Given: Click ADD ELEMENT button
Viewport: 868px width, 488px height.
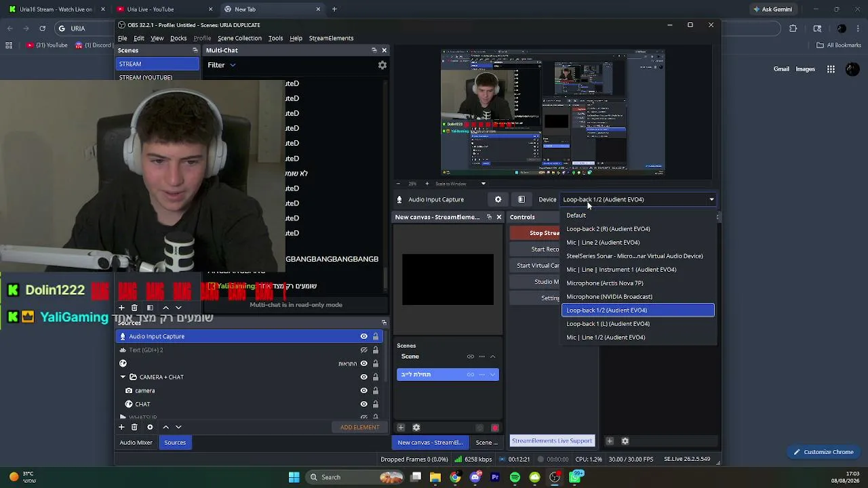Looking at the screenshot, I should 359,427.
